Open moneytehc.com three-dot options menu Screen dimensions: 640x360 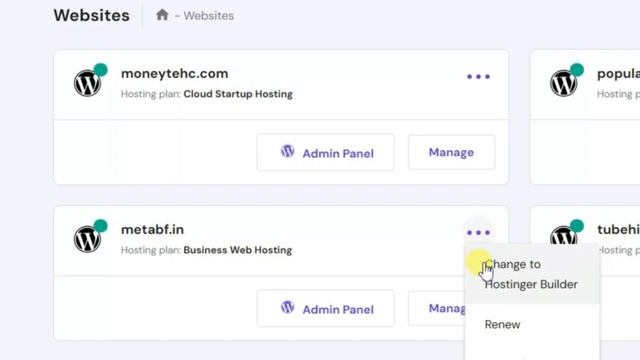point(478,76)
